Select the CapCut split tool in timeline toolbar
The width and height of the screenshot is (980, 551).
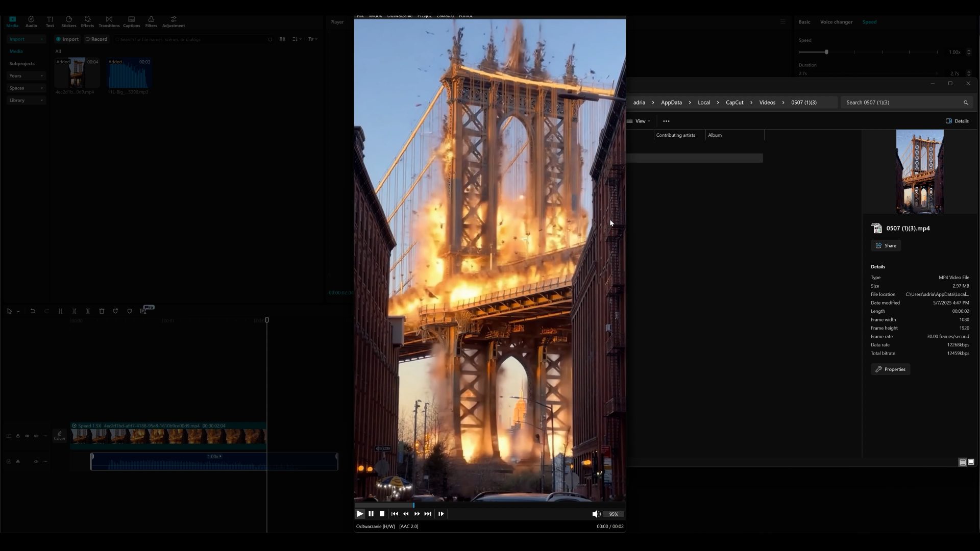point(60,311)
